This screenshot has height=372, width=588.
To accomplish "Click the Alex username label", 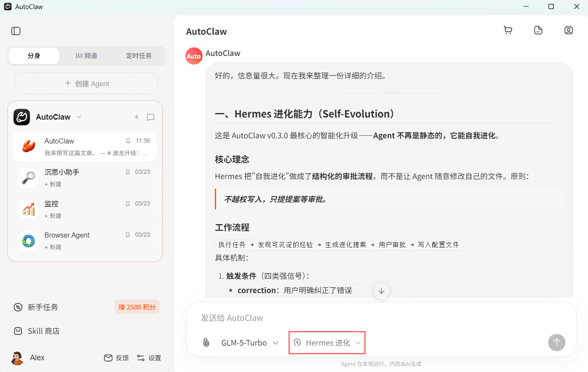I will pos(37,358).
